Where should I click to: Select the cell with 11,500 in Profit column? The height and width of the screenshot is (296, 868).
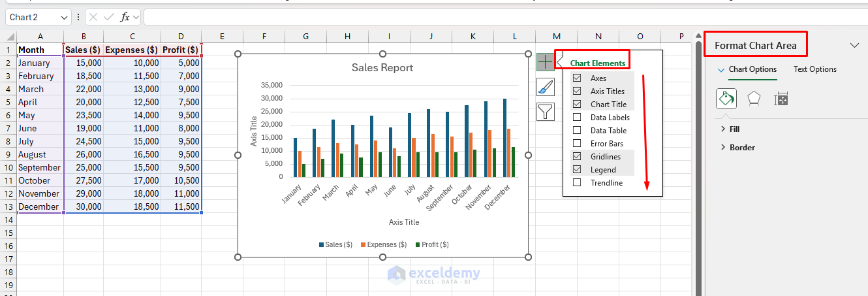click(x=181, y=206)
